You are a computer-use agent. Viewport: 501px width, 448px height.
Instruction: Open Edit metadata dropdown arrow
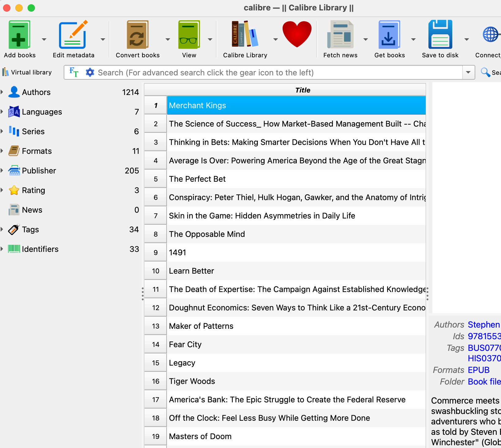click(x=103, y=39)
